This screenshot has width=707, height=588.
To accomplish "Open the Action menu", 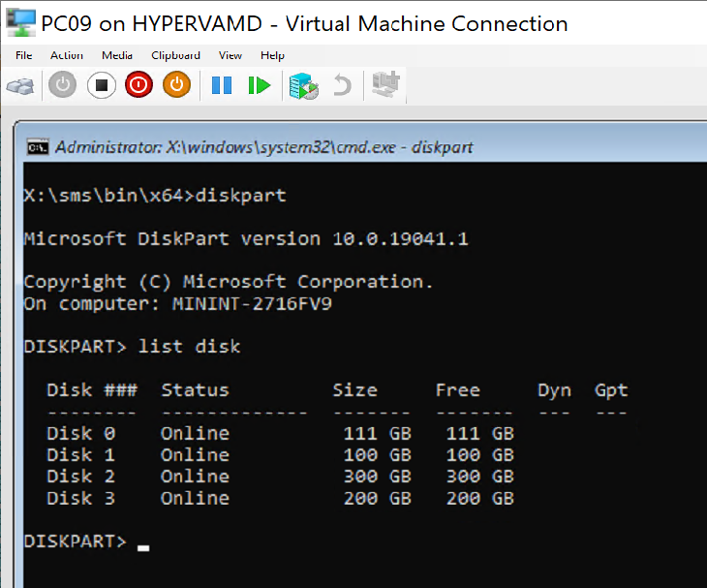I will pyautogui.click(x=67, y=55).
